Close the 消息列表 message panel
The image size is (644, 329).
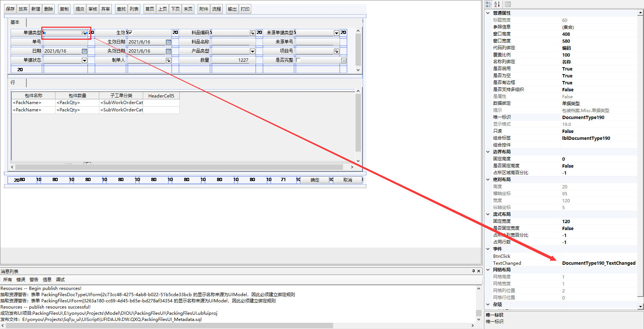point(479,271)
